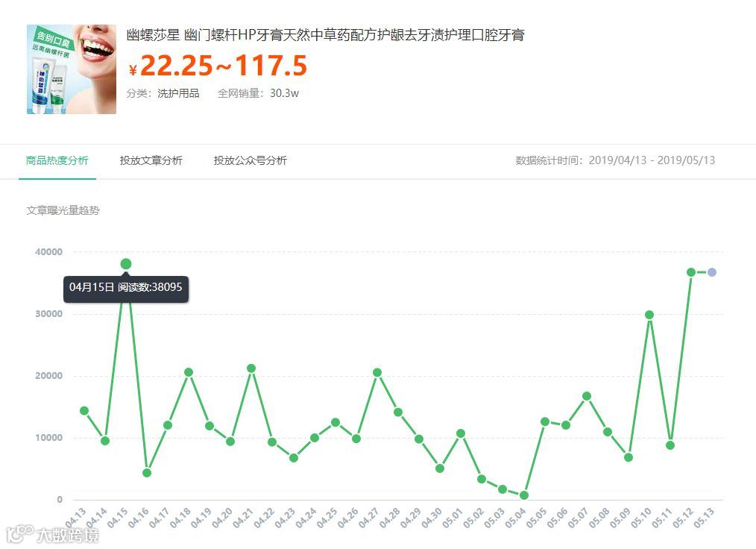Click the 05.03 data point
The width and height of the screenshot is (756, 549).
coord(503,489)
